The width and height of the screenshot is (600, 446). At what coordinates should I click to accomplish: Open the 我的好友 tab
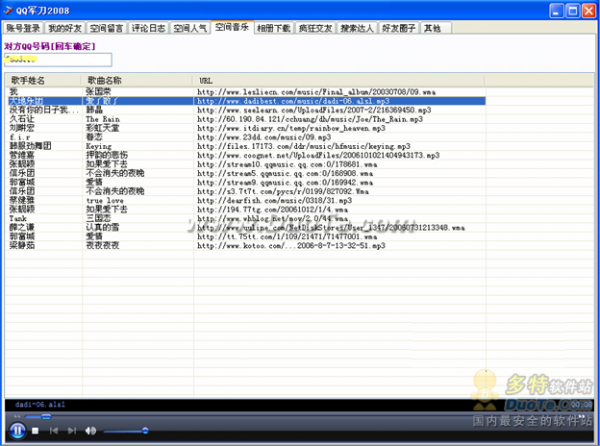coord(65,29)
